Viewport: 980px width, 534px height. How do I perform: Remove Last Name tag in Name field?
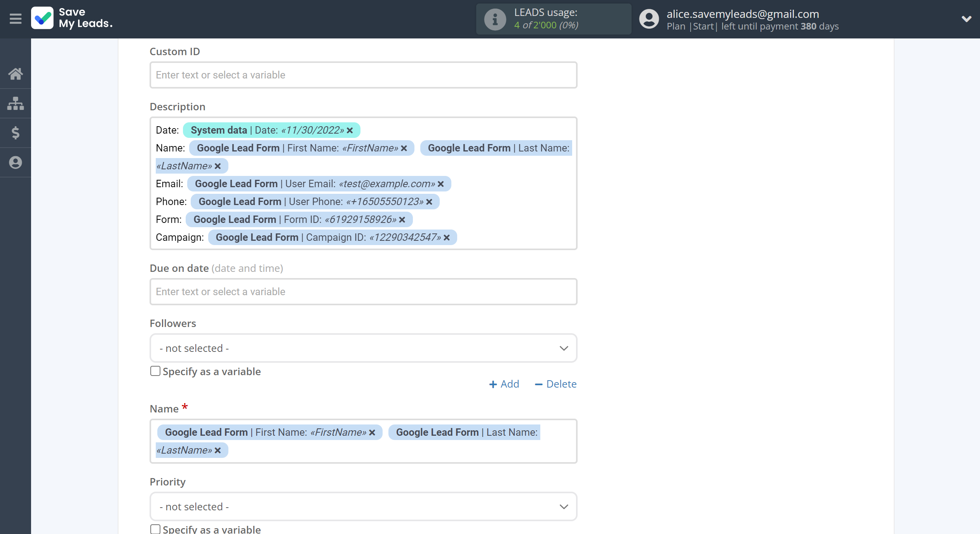click(x=218, y=450)
